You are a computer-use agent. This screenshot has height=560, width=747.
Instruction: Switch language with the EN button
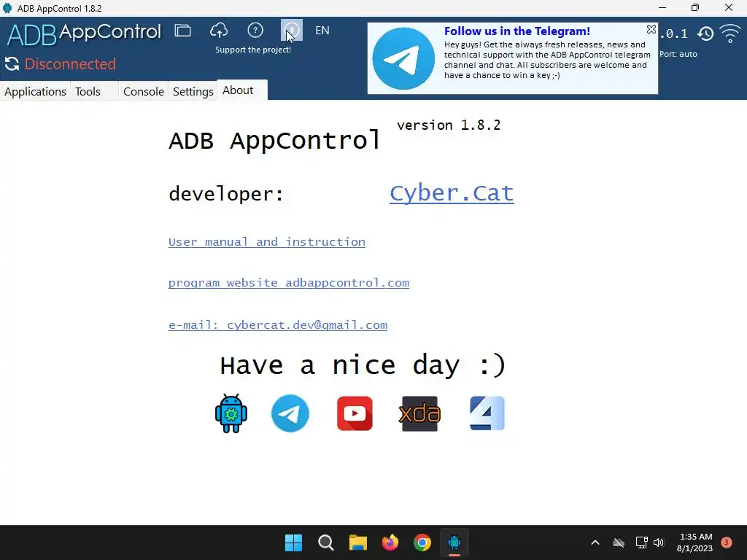pyautogui.click(x=322, y=31)
